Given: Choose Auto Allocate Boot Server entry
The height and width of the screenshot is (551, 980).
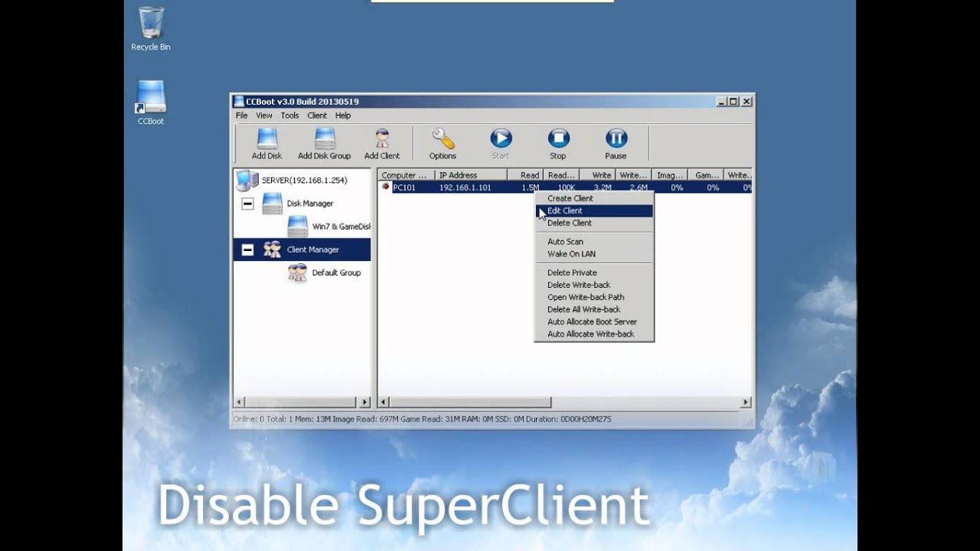Looking at the screenshot, I should pyautogui.click(x=593, y=321).
